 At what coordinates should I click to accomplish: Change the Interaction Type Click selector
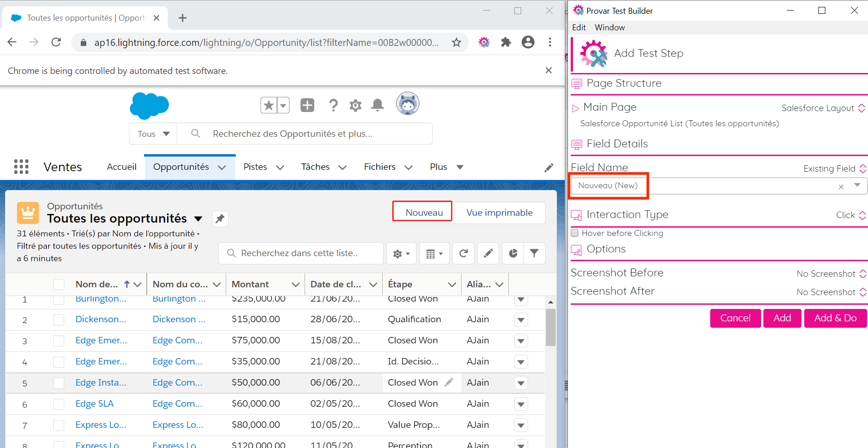coord(851,215)
